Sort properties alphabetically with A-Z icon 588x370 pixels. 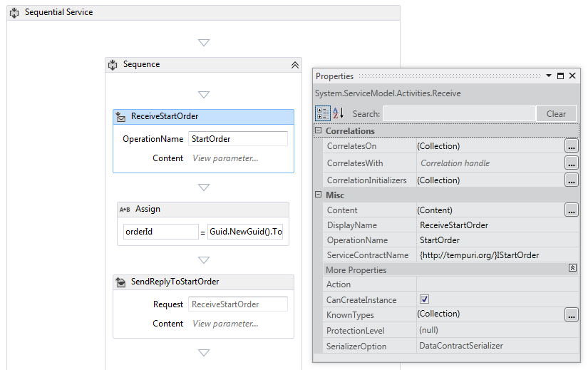coord(339,113)
